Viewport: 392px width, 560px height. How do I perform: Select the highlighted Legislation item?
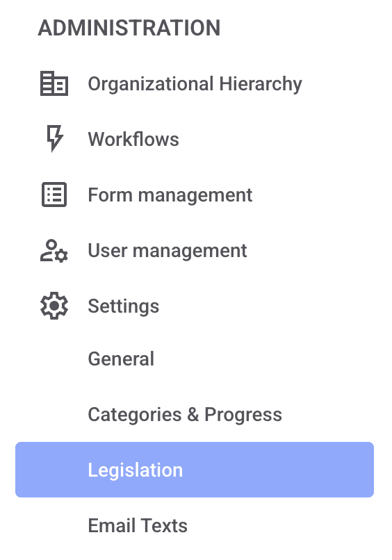195,470
